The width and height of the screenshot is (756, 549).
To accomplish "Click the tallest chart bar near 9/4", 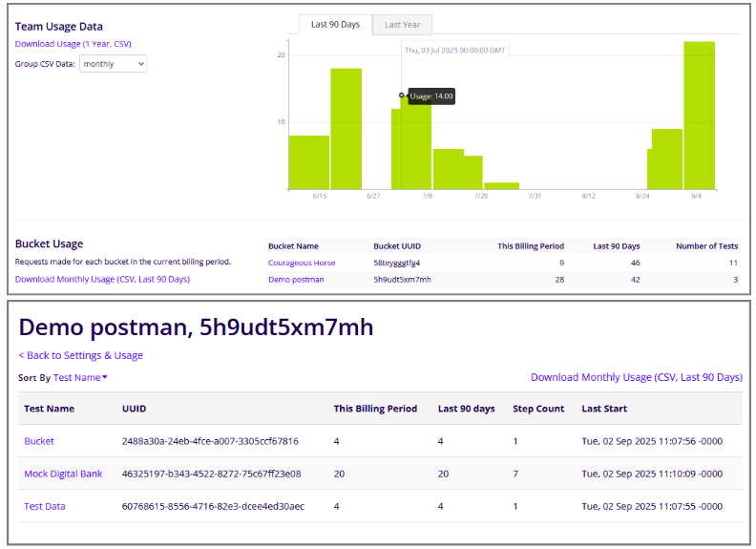I will pyautogui.click(x=699, y=115).
